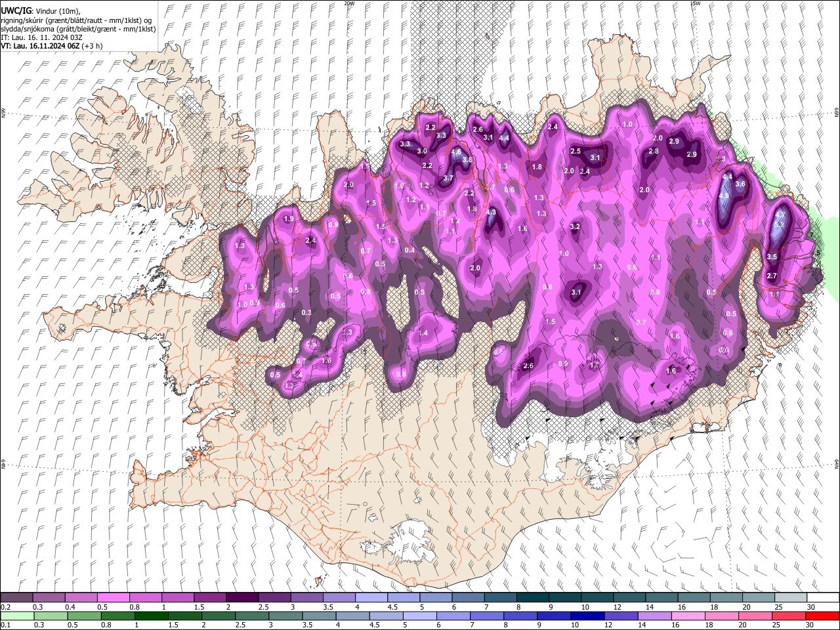Image resolution: width=840 pixels, height=630 pixels.
Task: Pick the royal blue 8–9 rain legend swatch
Action: point(520,616)
